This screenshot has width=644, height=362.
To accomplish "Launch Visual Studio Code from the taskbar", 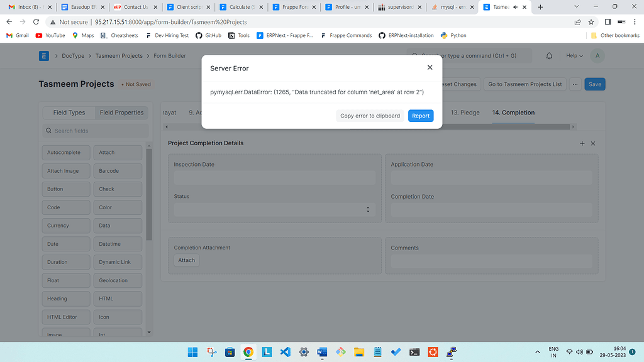I will pos(285,352).
